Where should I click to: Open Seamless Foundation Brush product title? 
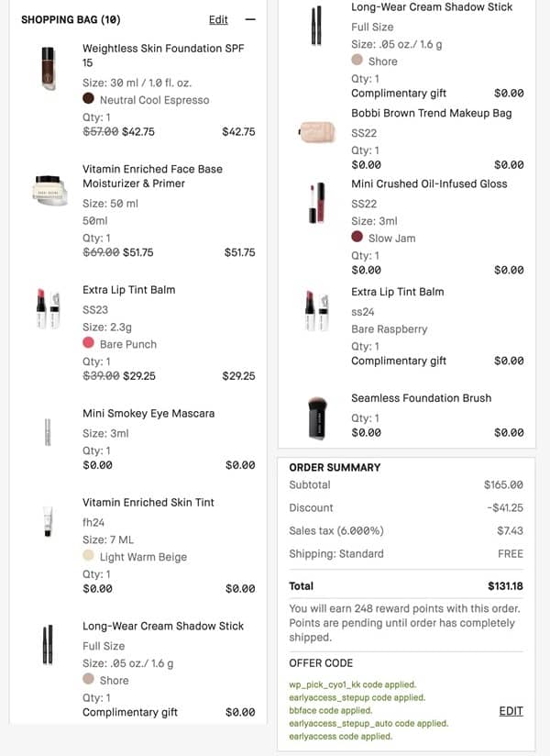pyautogui.click(x=421, y=398)
